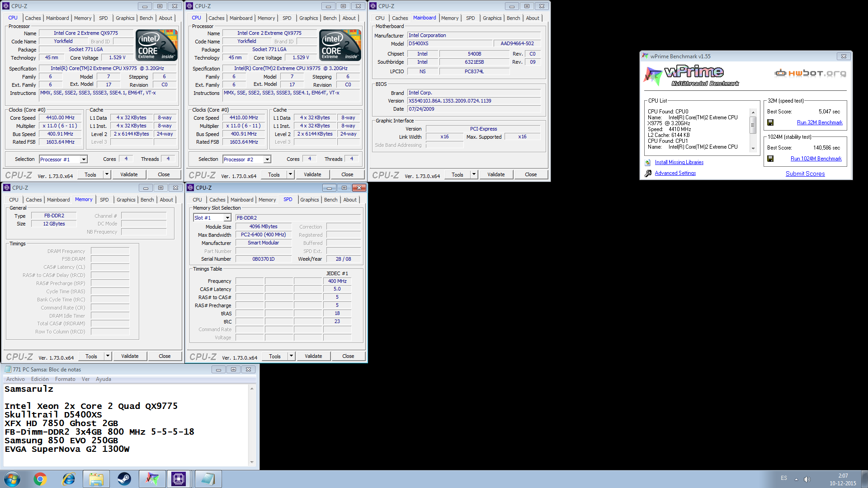Click the Core Speed 4410.00 MHz field, Processor #1
The width and height of the screenshot is (868, 488).
[x=60, y=117]
